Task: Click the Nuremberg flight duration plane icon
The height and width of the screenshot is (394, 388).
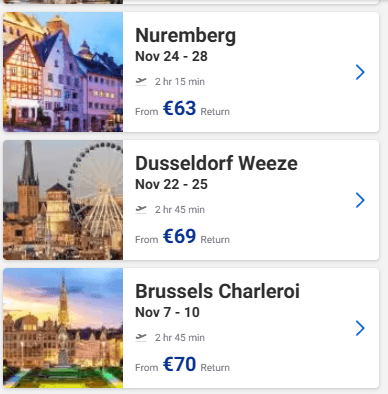Action: 141,81
